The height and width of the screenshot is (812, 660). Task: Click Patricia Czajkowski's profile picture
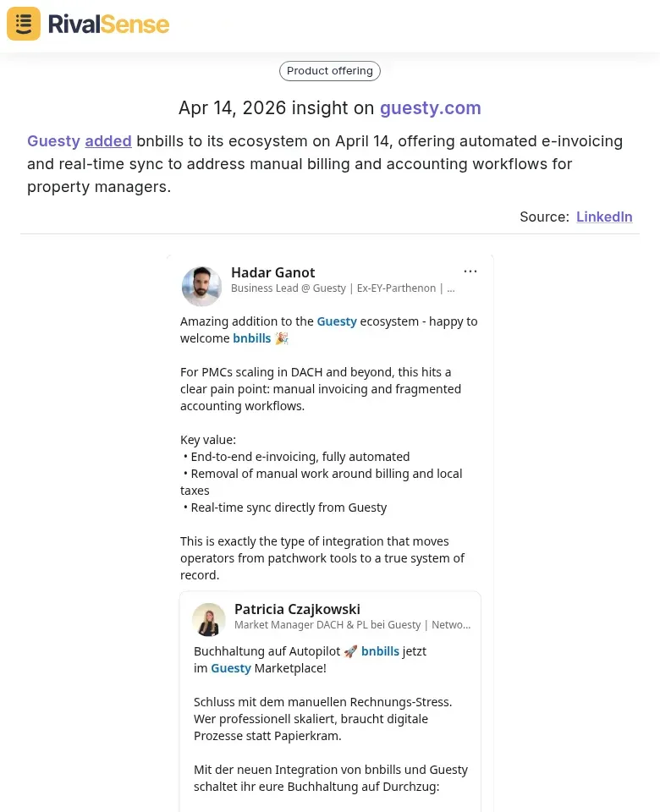point(209,619)
